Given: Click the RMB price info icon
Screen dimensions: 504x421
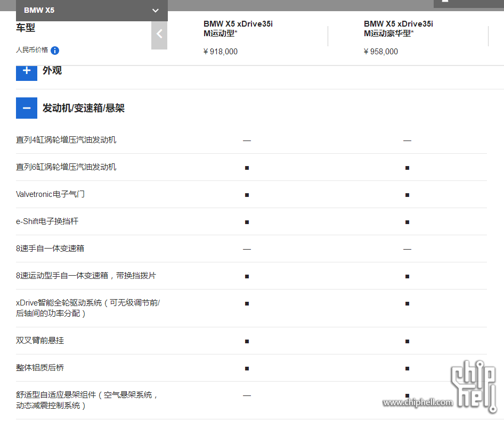Looking at the screenshot, I should point(55,51).
